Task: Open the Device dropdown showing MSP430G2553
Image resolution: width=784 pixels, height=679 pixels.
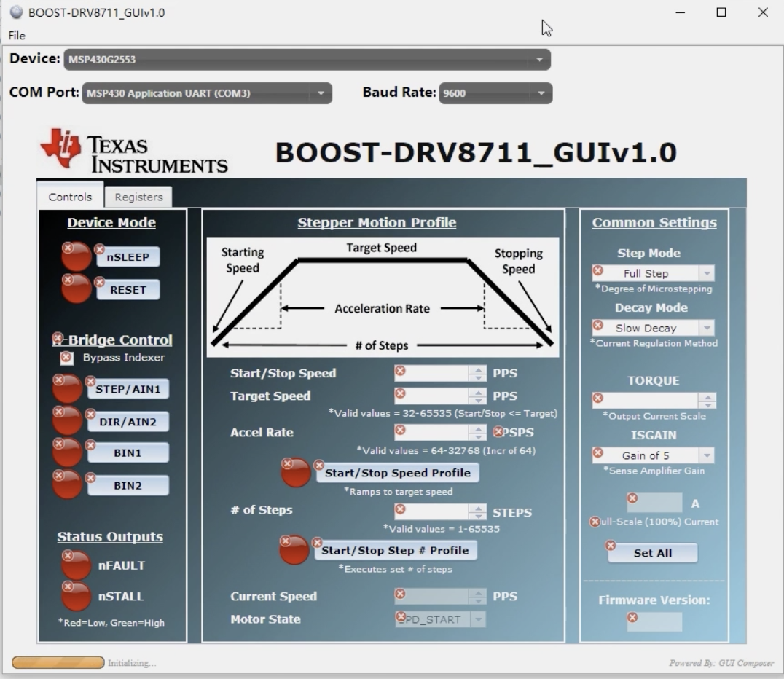Action: click(307, 60)
